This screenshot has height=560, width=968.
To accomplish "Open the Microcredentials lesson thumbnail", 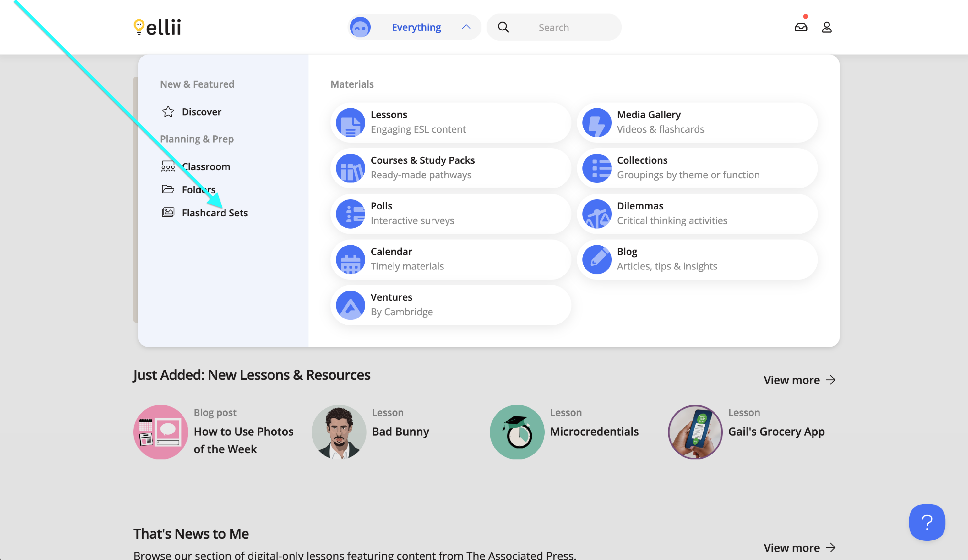I will point(517,432).
